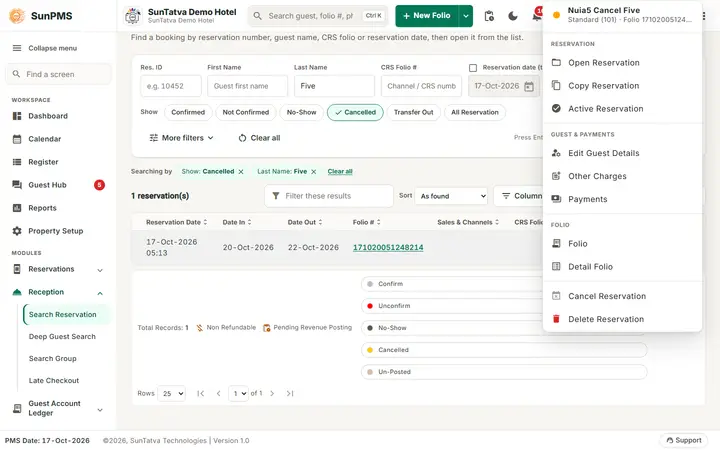Viewport: 720px width, 450px height.
Task: Sort by the Folio # column
Action: point(366,222)
